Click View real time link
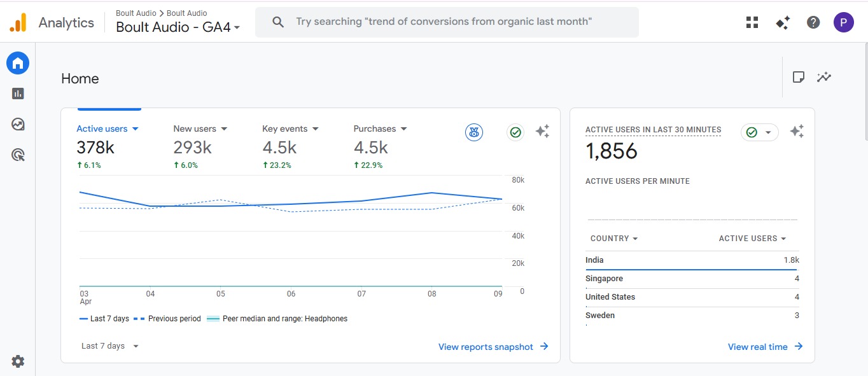The width and height of the screenshot is (868, 376). tap(766, 347)
